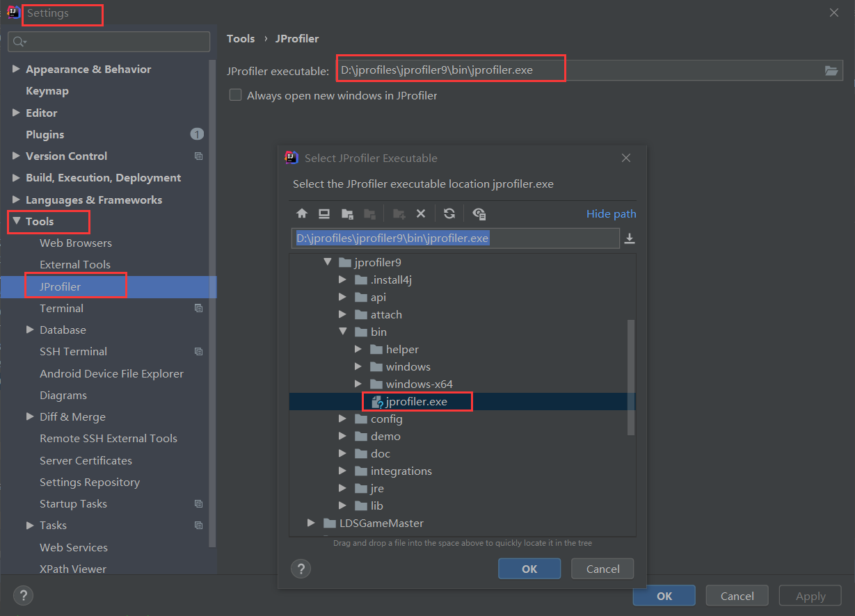
Task: Click the help question mark in Select dialog
Action: tap(301, 569)
